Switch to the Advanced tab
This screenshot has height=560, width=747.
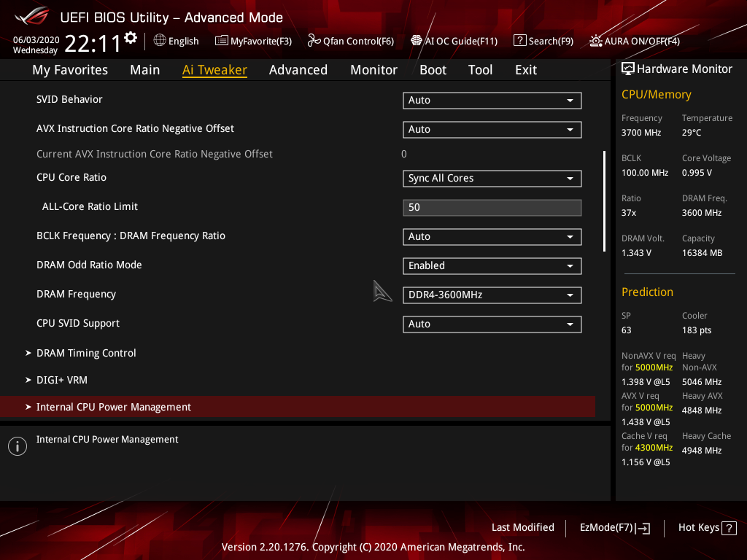[x=298, y=69]
